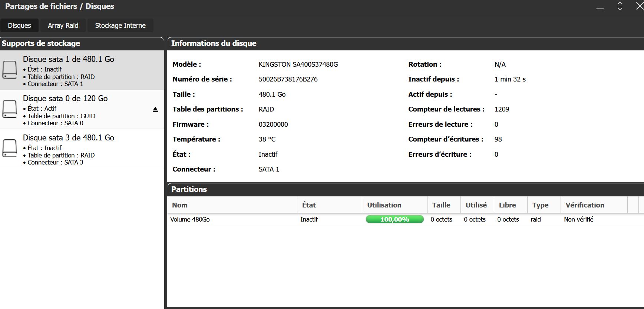Click the serial number 50026B738176B276

288,79
